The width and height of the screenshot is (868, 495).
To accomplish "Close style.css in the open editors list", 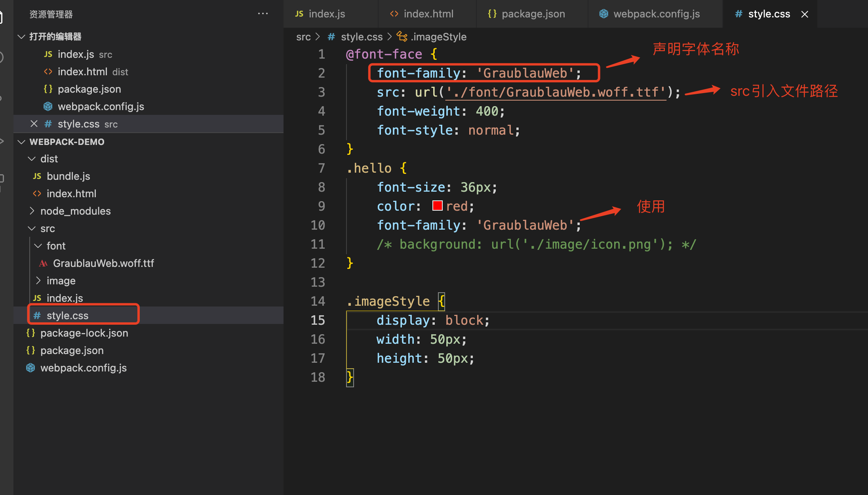I will click(34, 124).
